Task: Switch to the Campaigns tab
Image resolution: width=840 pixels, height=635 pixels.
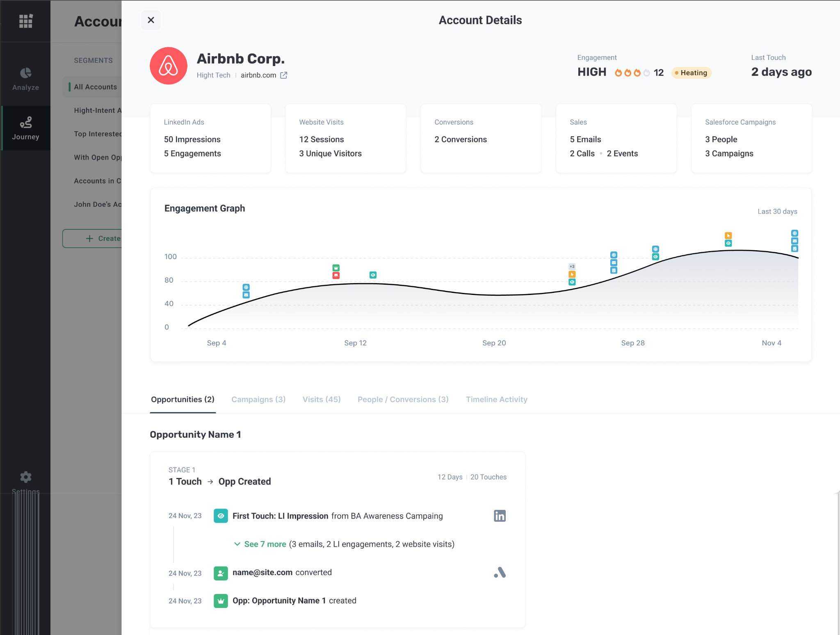Action: 258,399
